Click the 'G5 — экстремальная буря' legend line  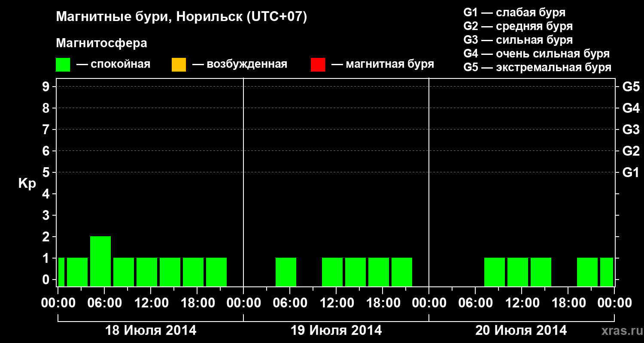coord(538,68)
